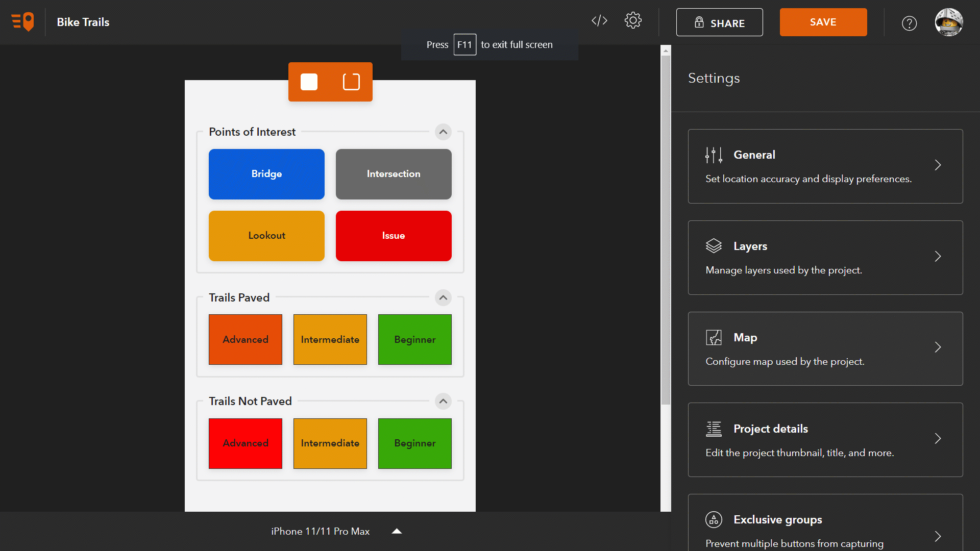This screenshot has width=980, height=551.
Task: Click the preview panel vertical scrollbar
Action: pos(666,230)
